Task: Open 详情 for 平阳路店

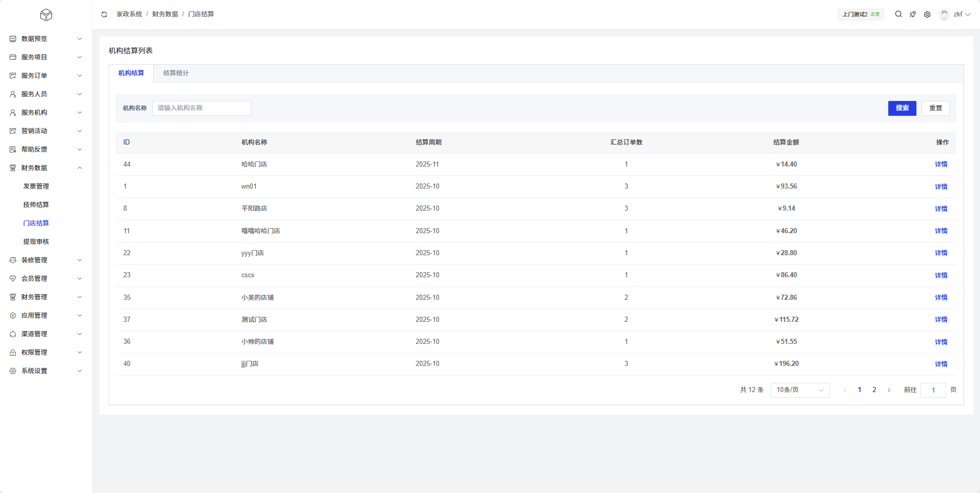Action: (x=941, y=209)
